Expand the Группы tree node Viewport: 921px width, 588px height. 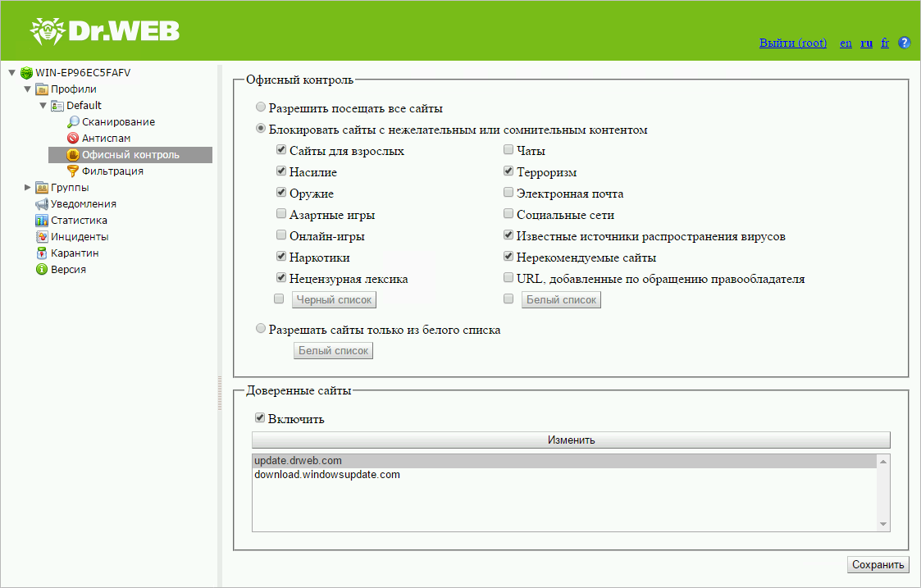28,188
